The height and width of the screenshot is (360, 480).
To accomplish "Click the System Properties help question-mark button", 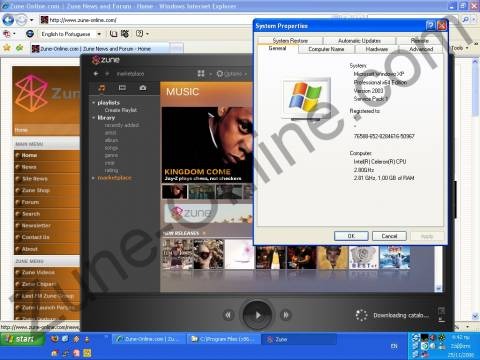I will 431,26.
